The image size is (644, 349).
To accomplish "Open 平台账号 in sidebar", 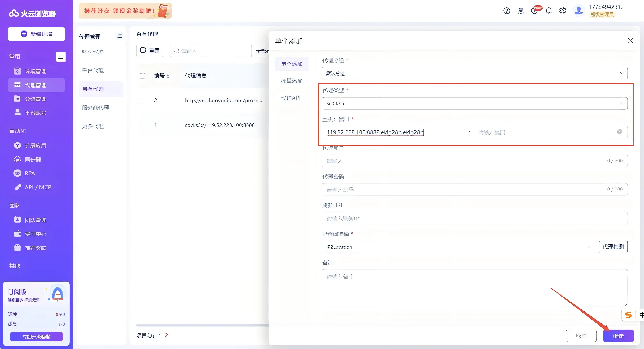I will point(37,113).
